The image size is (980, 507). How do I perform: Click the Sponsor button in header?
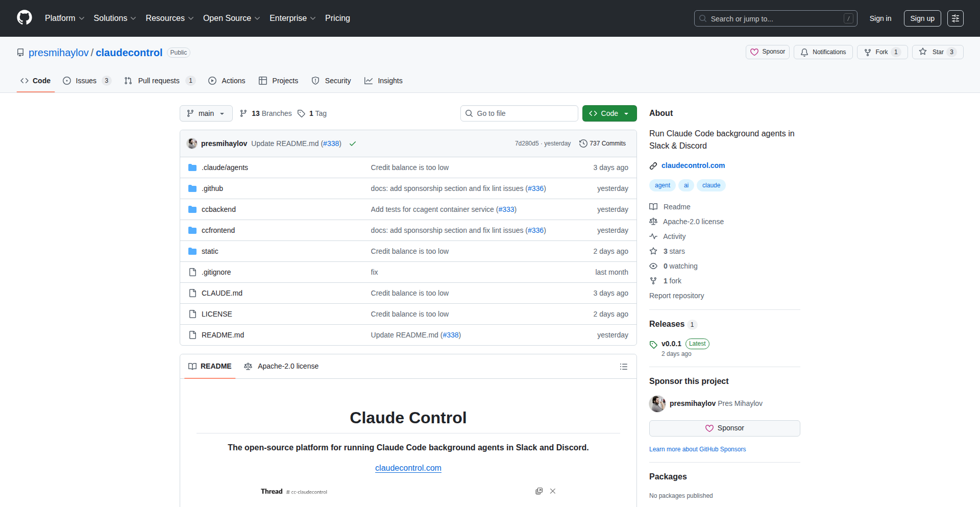(768, 52)
